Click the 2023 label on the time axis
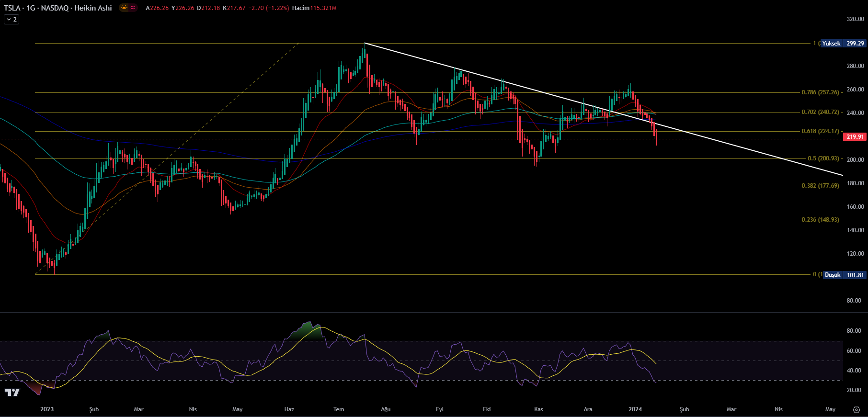This screenshot has width=868, height=417. [47, 409]
